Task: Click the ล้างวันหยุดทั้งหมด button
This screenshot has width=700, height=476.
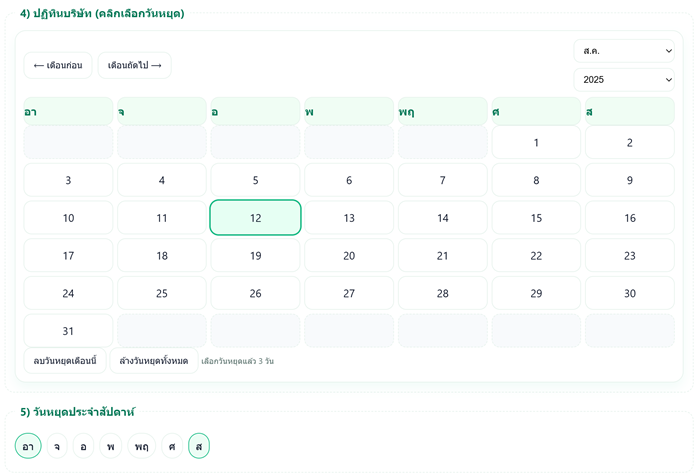Action: coord(153,360)
